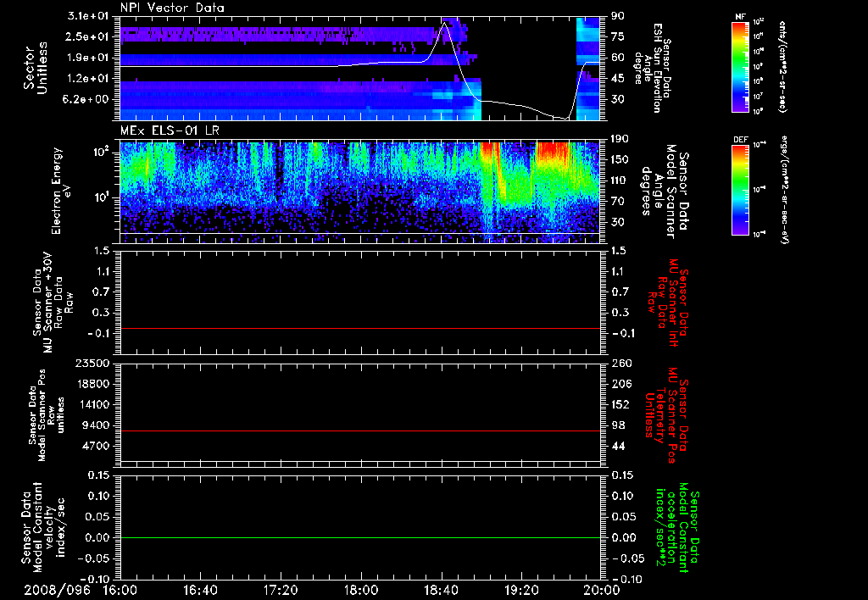Click the 'Model Scanner Angle degrees' axis label
Image resolution: width=868 pixels, height=600 pixels.
coord(665,192)
